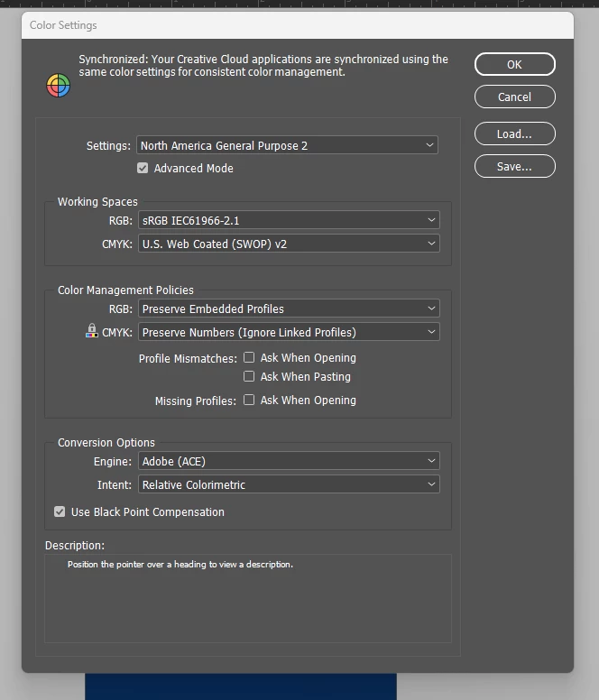The image size is (599, 700).
Task: Enable Profile Mismatches Ask When Opening
Action: [x=249, y=357]
